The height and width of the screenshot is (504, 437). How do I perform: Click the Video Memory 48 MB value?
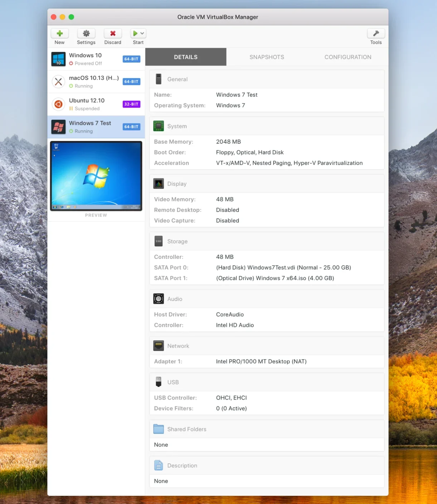point(225,199)
